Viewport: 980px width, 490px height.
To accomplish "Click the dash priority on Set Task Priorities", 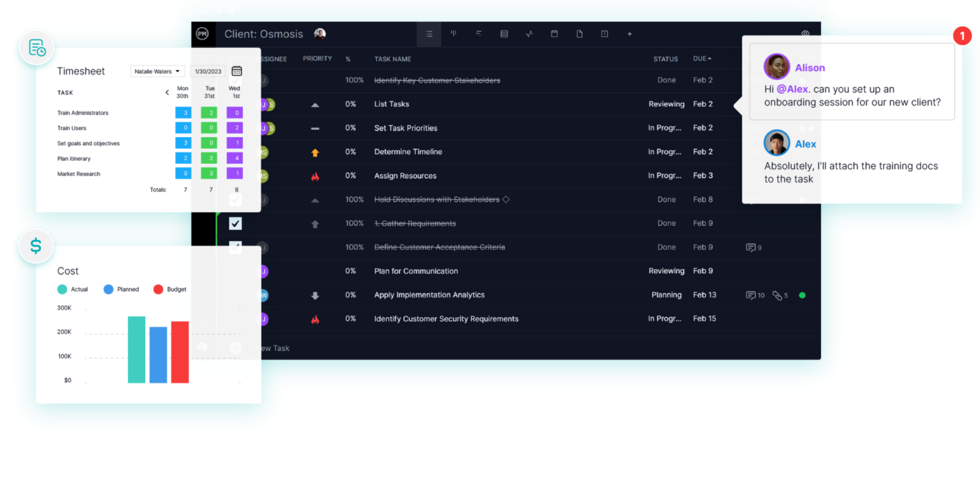I will point(315,129).
